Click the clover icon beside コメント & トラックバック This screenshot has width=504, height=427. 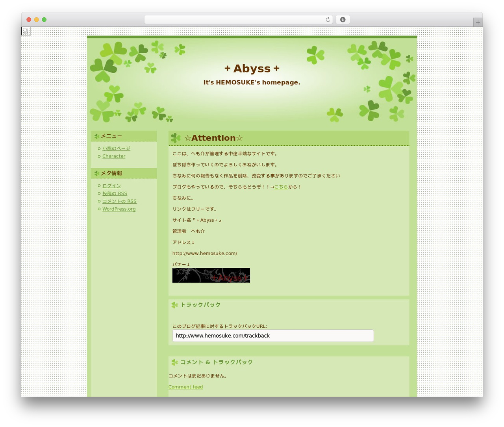[x=175, y=362]
